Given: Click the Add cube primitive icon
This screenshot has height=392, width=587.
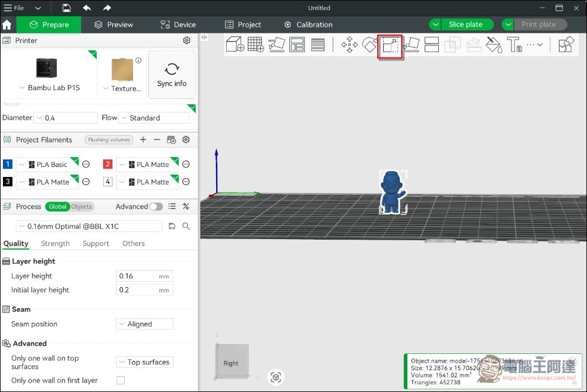Looking at the screenshot, I should (x=235, y=45).
